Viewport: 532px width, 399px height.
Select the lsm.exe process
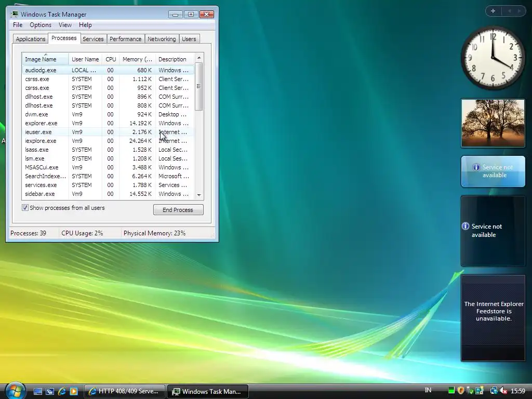point(108,158)
